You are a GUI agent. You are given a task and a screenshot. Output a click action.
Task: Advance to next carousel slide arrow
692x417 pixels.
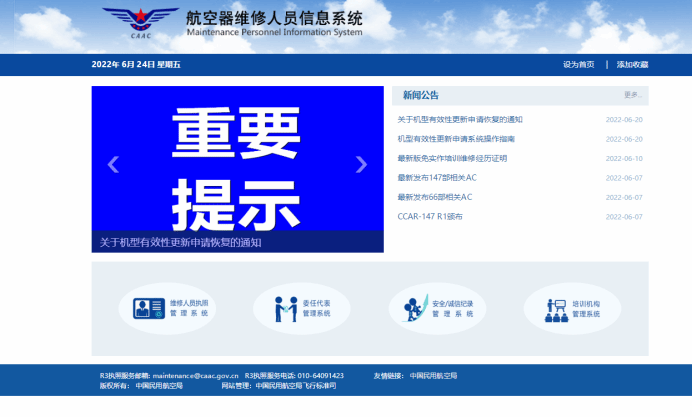click(361, 165)
